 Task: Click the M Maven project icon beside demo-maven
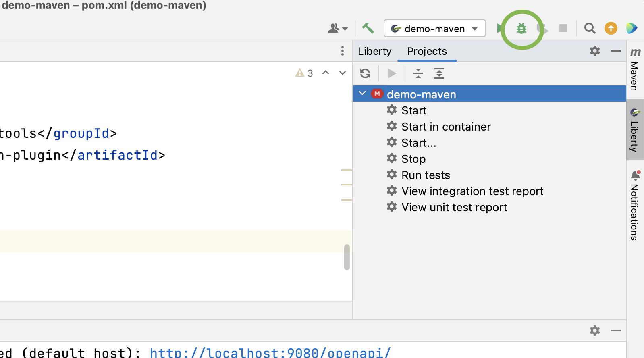(377, 94)
